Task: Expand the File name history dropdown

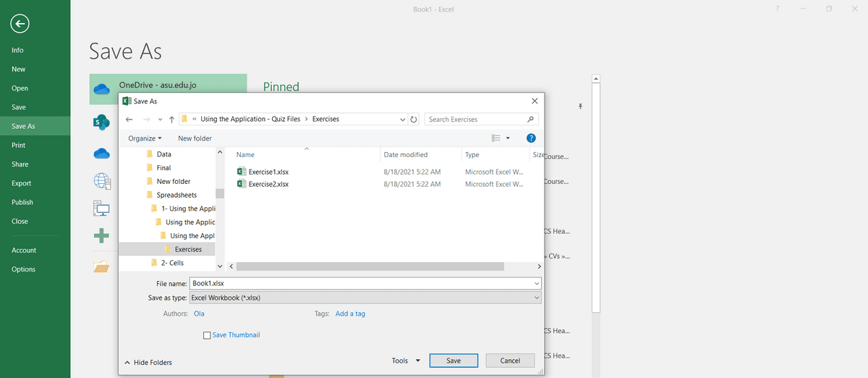Action: pos(537,284)
